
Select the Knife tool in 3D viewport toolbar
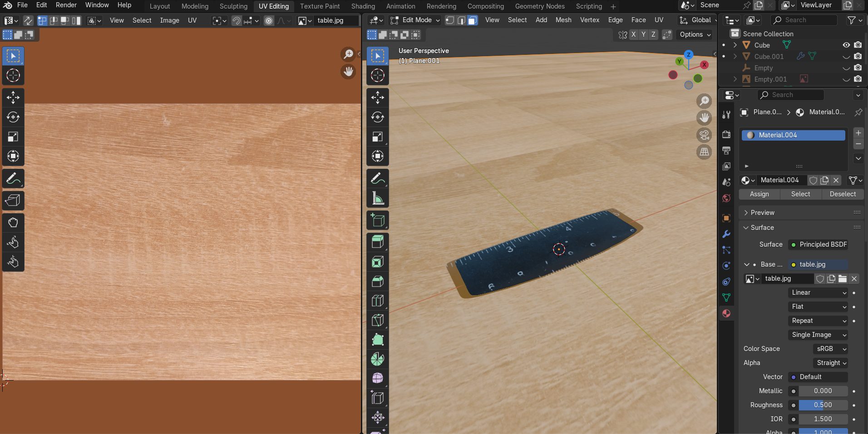378,320
